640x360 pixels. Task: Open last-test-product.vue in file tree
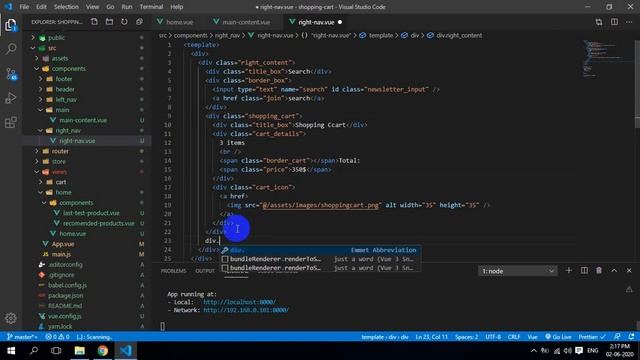pyautogui.click(x=91, y=213)
